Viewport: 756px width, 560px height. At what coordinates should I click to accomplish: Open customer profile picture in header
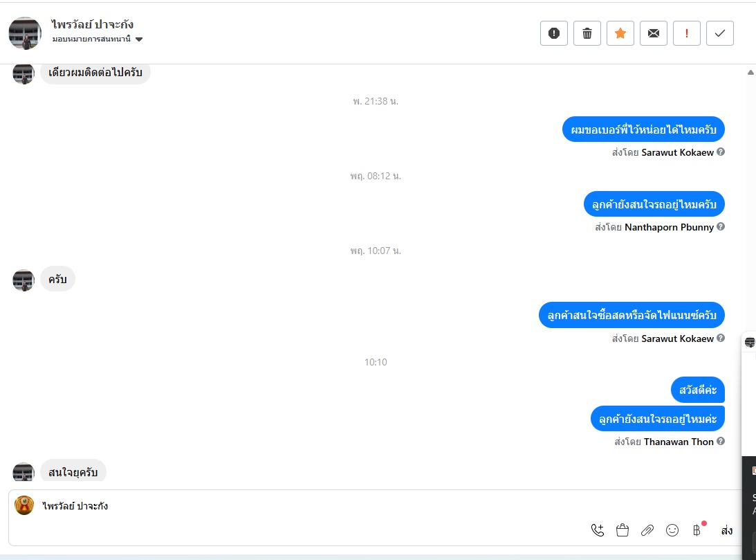25,33
